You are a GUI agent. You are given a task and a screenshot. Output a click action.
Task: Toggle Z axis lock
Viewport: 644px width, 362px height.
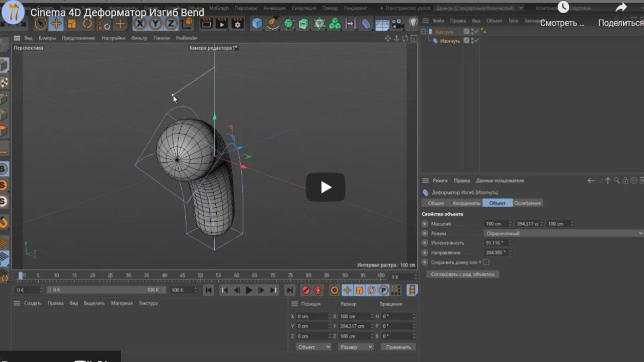point(171,24)
